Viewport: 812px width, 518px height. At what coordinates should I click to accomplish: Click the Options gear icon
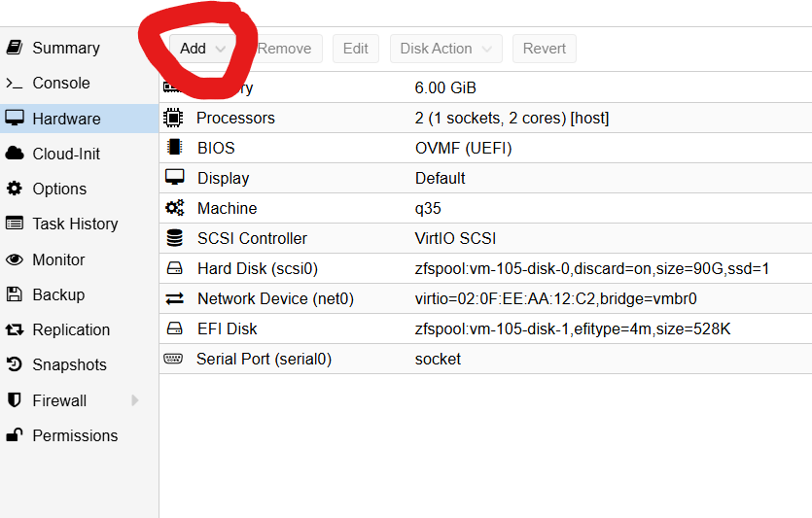tap(15, 189)
